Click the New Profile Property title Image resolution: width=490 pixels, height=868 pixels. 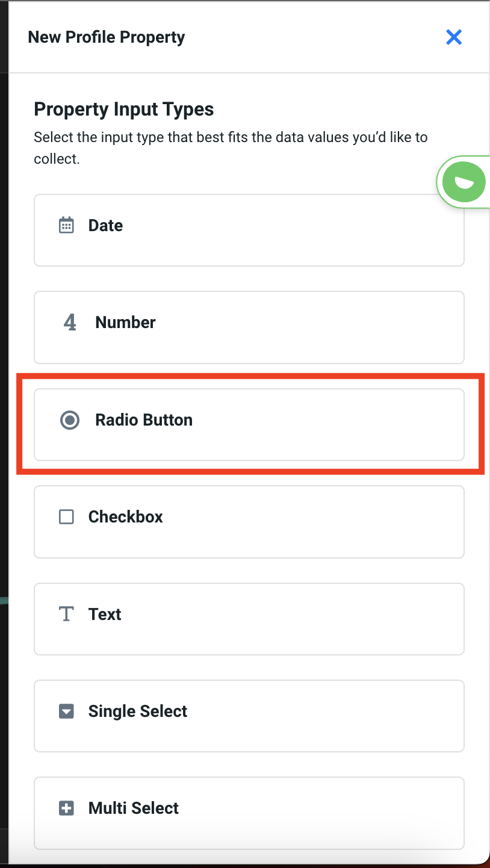pos(107,37)
